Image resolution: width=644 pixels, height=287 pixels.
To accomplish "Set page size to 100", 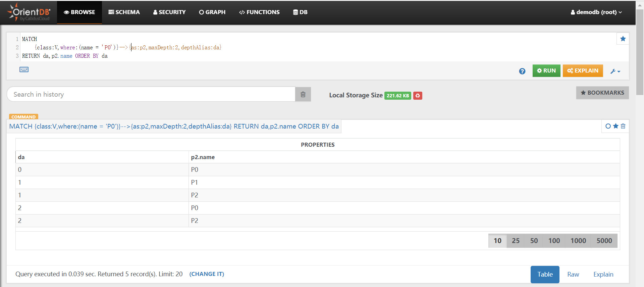I will coord(554,241).
